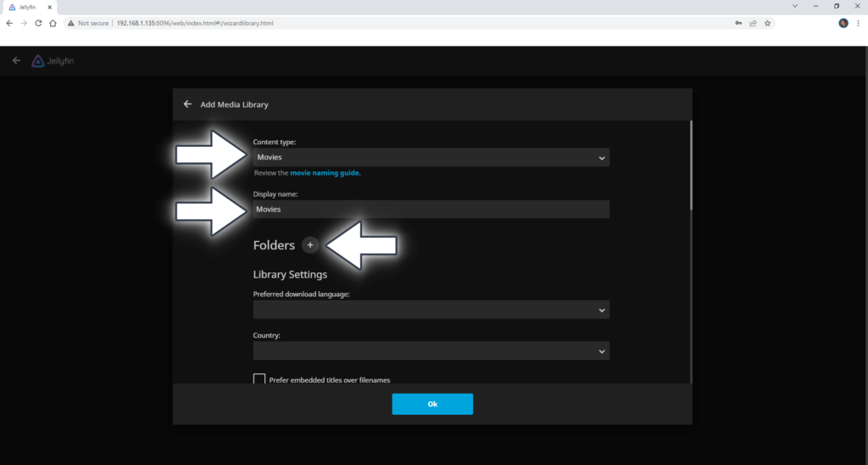Open saved passwords key icon
The height and width of the screenshot is (465, 868).
tap(738, 23)
